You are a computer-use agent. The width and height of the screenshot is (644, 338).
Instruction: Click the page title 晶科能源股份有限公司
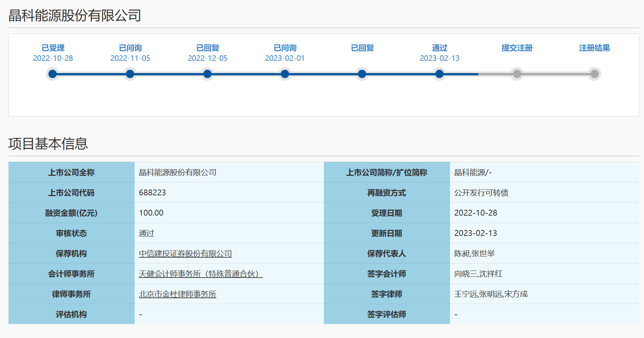click(x=75, y=15)
